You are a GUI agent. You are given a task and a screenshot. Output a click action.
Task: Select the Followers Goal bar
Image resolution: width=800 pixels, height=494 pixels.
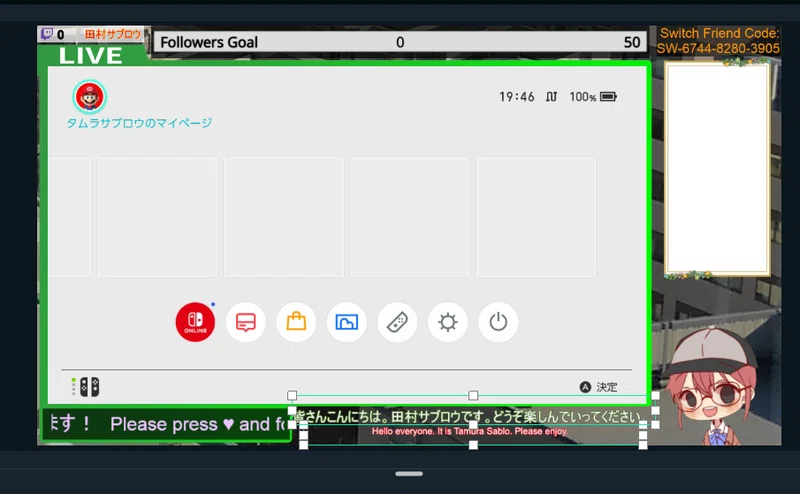(x=399, y=42)
